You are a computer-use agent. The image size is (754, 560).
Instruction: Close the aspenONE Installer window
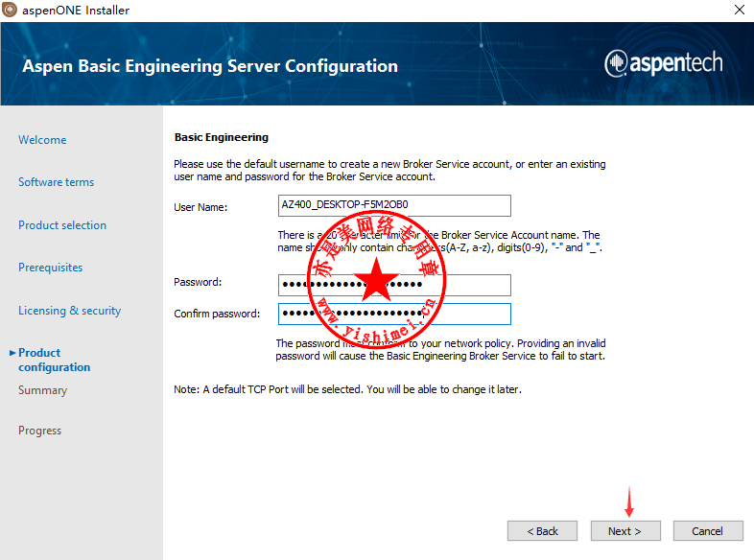(x=740, y=10)
